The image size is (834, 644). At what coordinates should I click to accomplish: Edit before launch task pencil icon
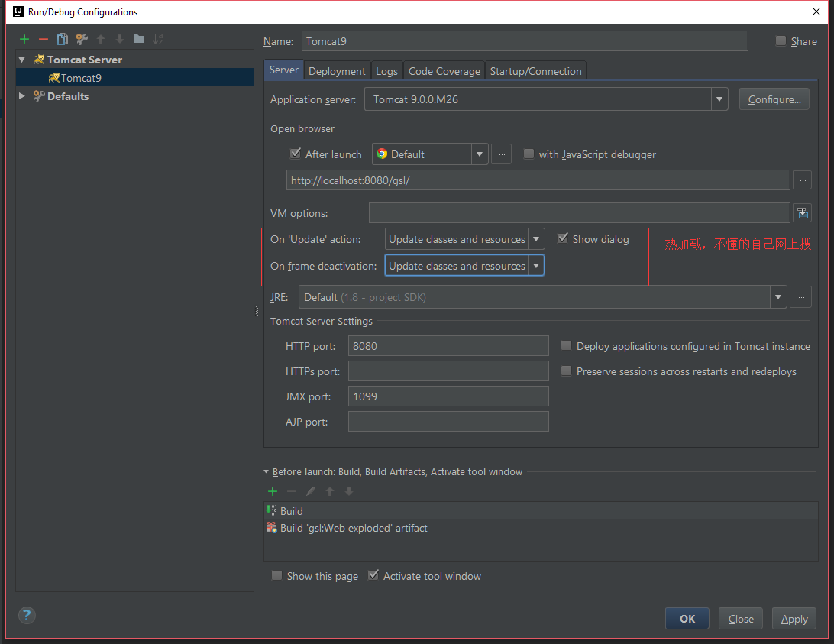tap(311, 491)
